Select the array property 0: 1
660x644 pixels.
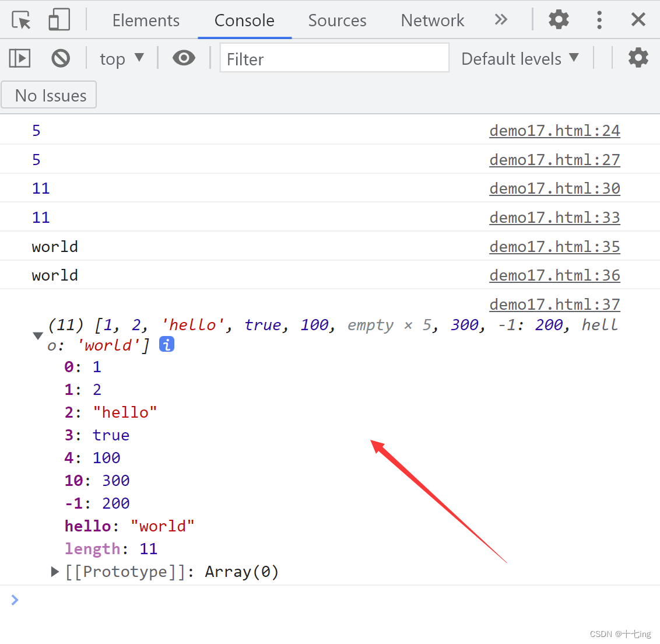point(83,367)
